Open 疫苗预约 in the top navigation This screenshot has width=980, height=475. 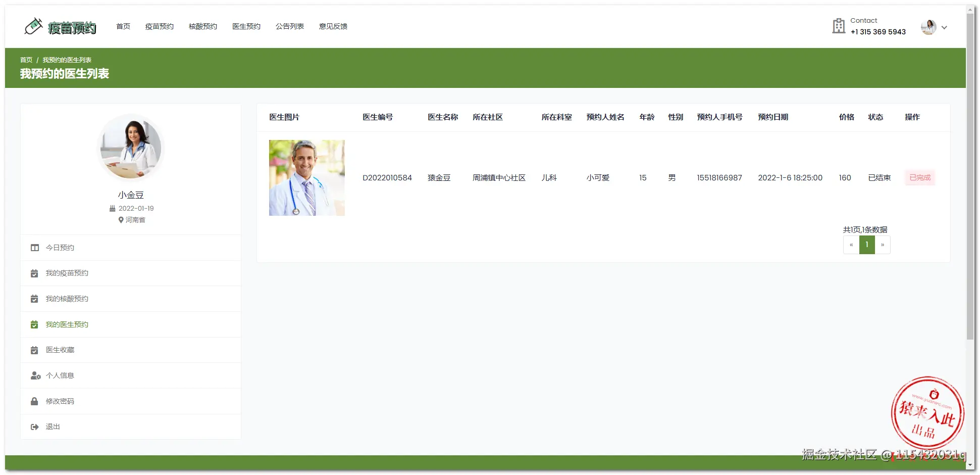[160, 26]
